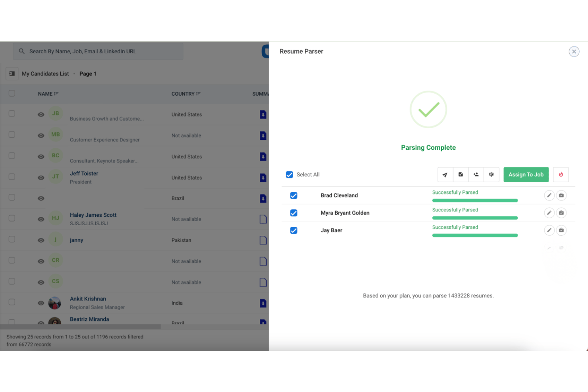Screen dimensions: 588x392
Task: Open summary file for Customer Experience Designer row
Action: pyautogui.click(x=263, y=135)
